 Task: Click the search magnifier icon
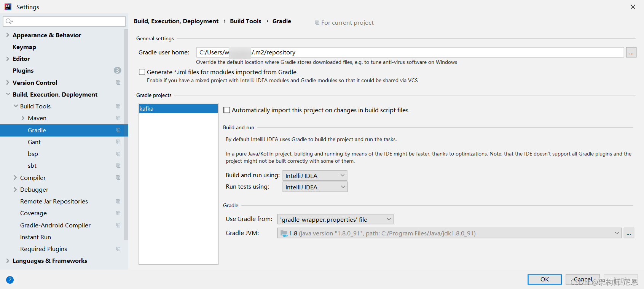click(x=9, y=21)
